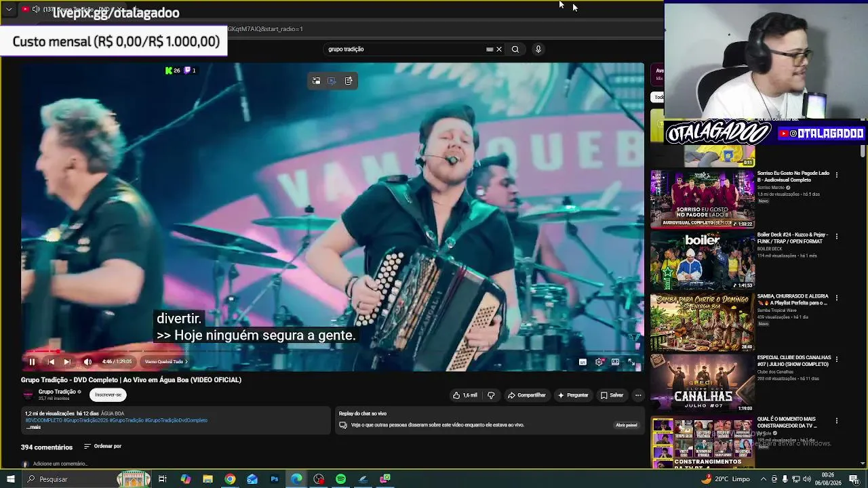Open Spotify from the taskbar
This screenshot has width=868, height=488.
tap(340, 479)
